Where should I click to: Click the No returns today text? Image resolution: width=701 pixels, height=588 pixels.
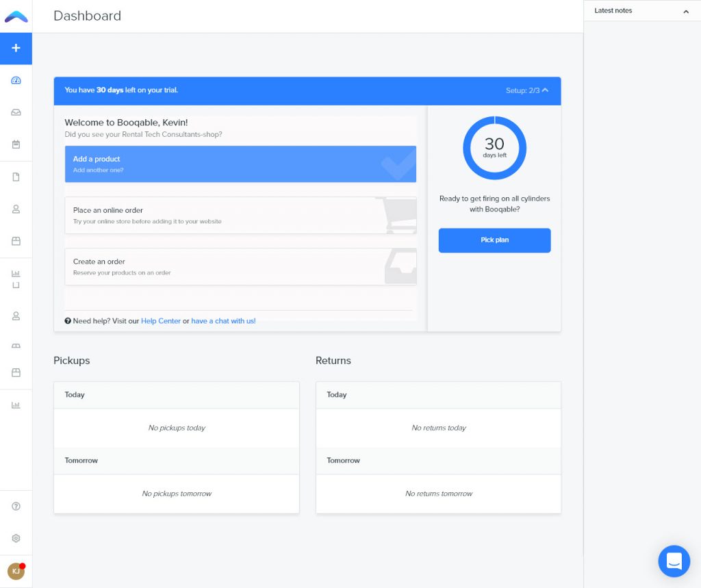(439, 428)
